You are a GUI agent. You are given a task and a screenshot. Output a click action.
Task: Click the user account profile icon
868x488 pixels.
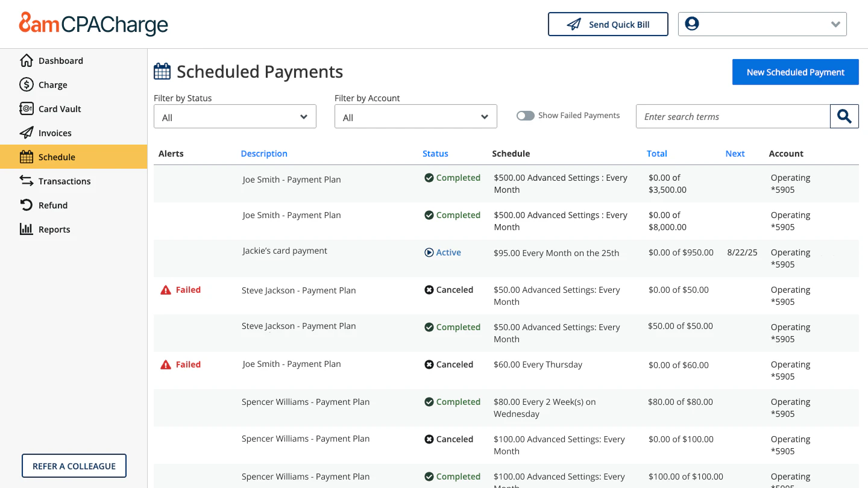pyautogui.click(x=691, y=23)
